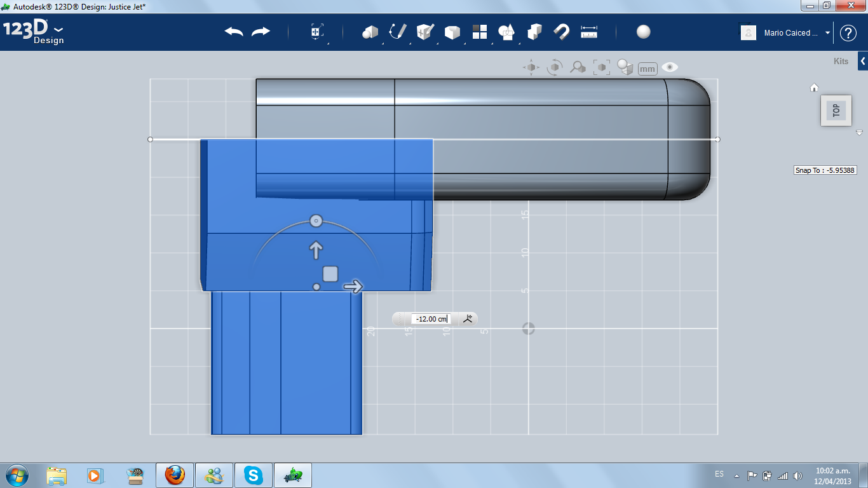The width and height of the screenshot is (868, 488).
Task: Open Windows Explorer from the taskbar
Action: coord(57,475)
